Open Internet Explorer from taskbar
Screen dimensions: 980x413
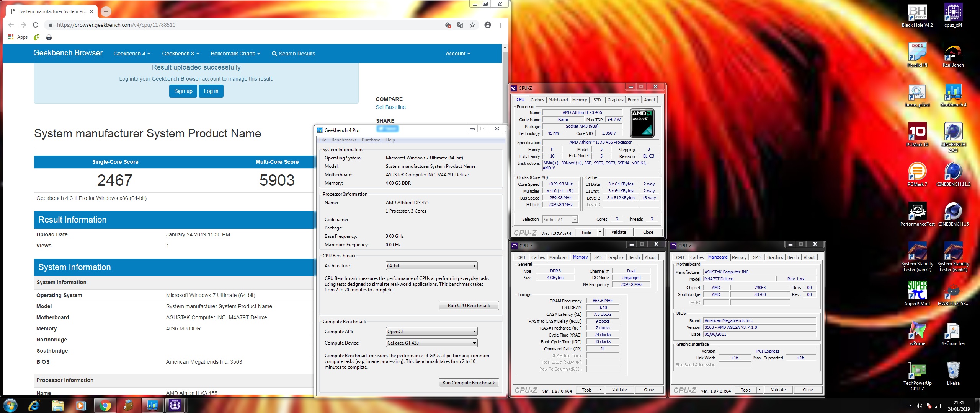[x=34, y=405]
